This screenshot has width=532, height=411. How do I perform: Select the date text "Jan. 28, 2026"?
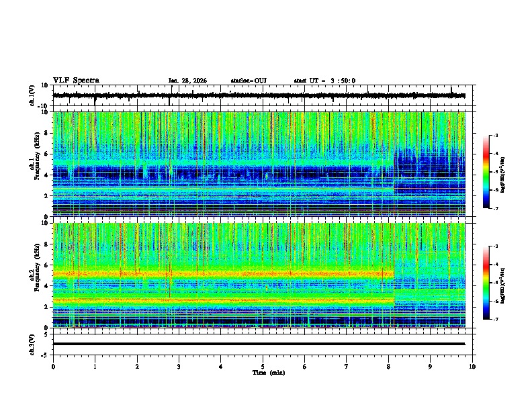tap(187, 81)
